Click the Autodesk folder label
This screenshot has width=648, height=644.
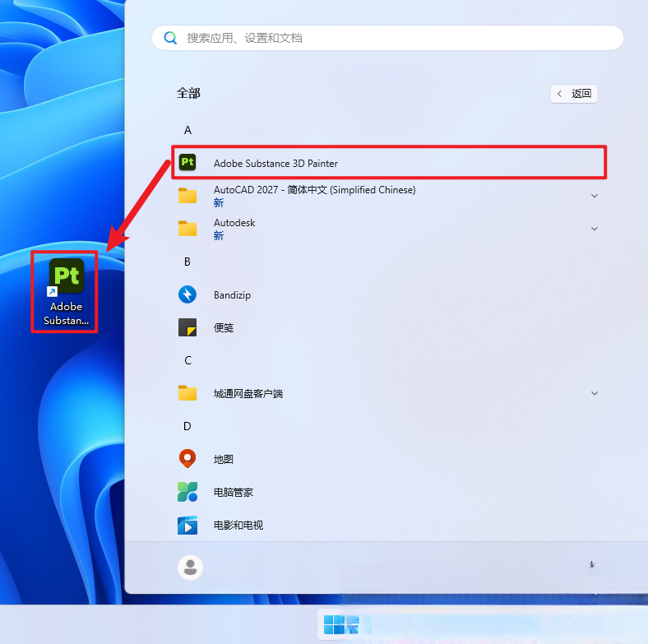point(234,223)
